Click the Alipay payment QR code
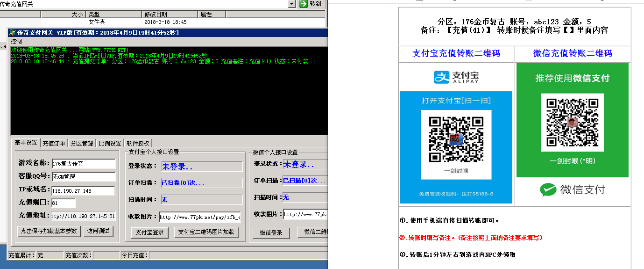 coord(456,138)
